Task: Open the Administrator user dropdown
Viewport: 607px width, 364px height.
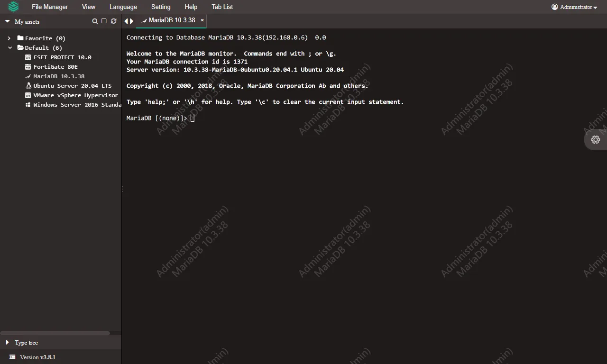Action: click(x=574, y=7)
